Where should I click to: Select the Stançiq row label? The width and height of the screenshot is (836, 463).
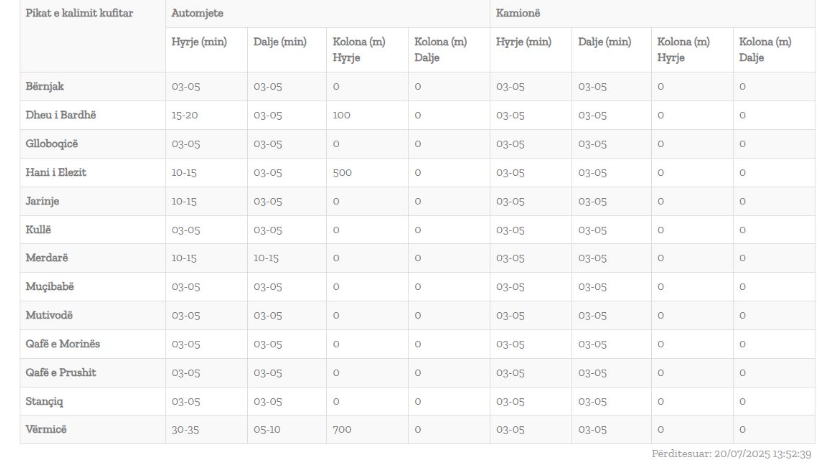(x=44, y=401)
